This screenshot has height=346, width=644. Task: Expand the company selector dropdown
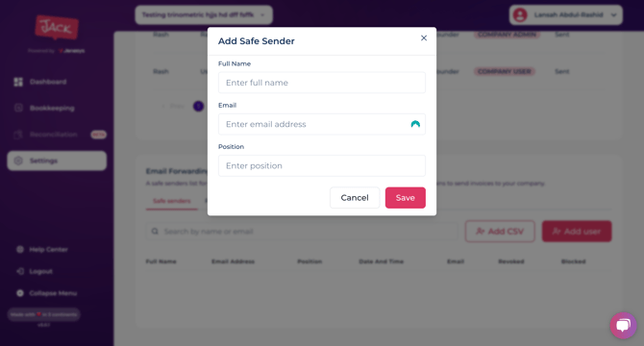click(204, 14)
